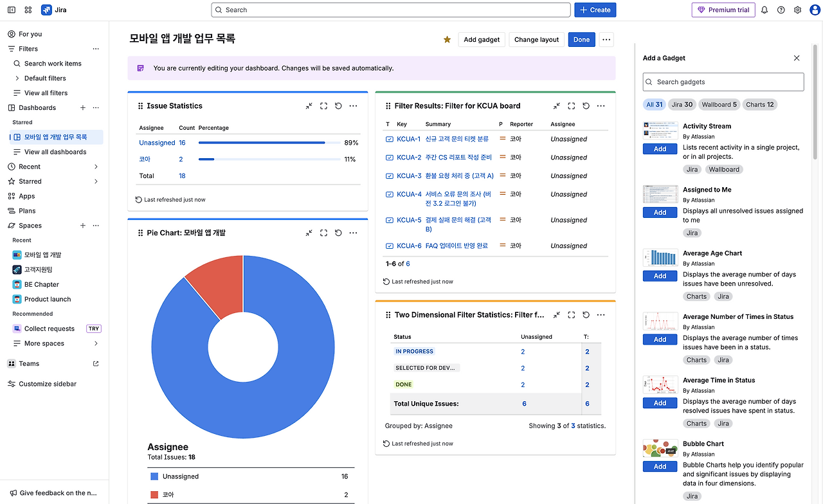Filter gadgets by the Jira 30 tab
Screen dimensions: 823x504
click(682, 105)
